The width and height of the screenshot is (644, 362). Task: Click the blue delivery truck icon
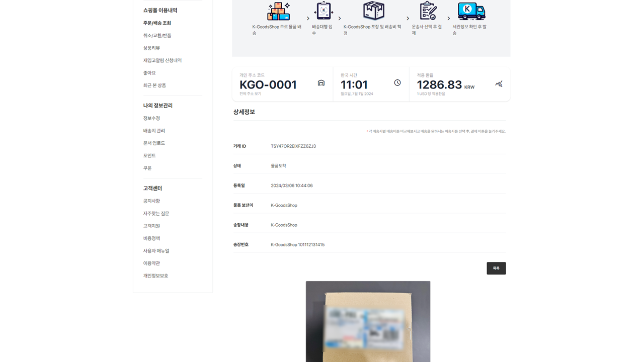pyautogui.click(x=471, y=11)
